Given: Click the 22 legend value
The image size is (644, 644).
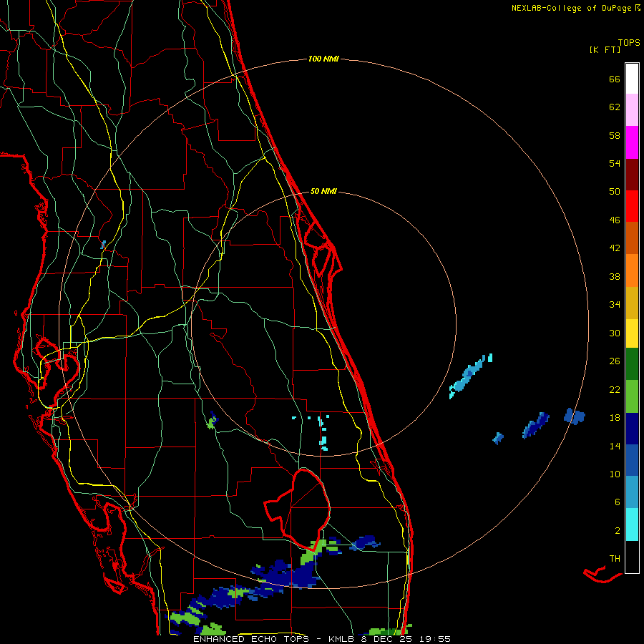Looking at the screenshot, I should coord(615,390).
